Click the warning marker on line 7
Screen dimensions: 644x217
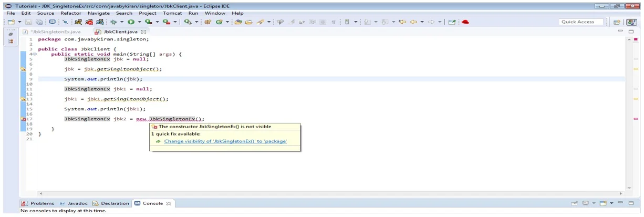(x=23, y=69)
